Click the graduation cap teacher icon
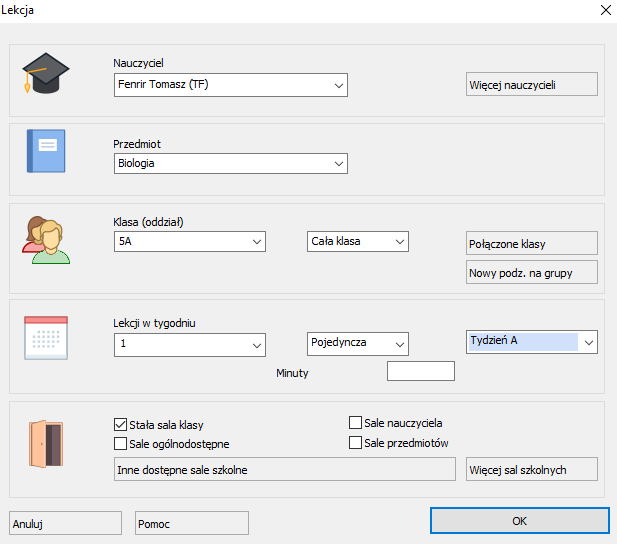The height and width of the screenshot is (544, 617). [x=46, y=73]
